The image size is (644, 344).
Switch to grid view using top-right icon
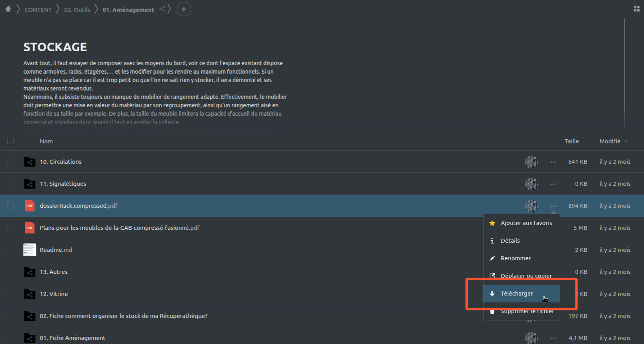(636, 9)
